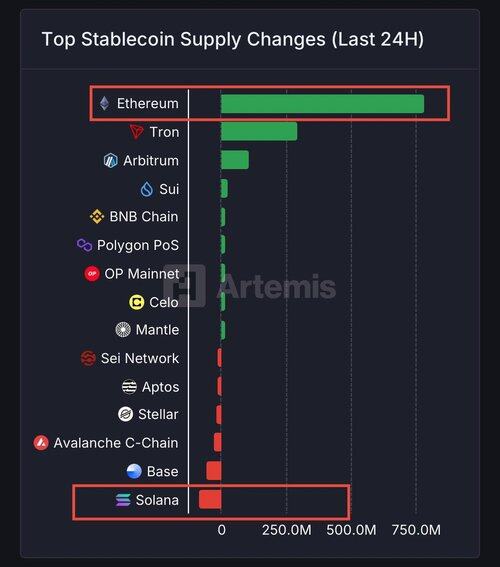This screenshot has height=567, width=500.
Task: Click the red Tron logo icon
Action: tap(137, 132)
